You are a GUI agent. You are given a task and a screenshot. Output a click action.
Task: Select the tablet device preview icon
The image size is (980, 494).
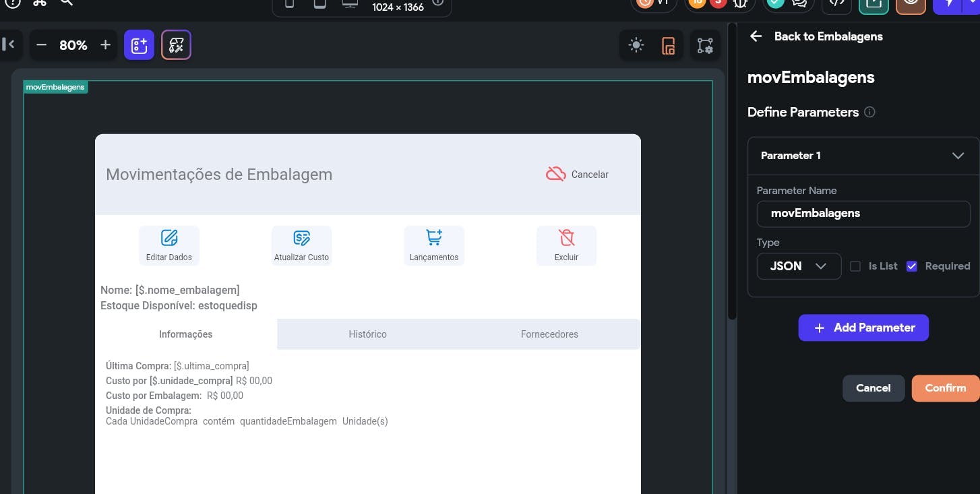[319, 3]
